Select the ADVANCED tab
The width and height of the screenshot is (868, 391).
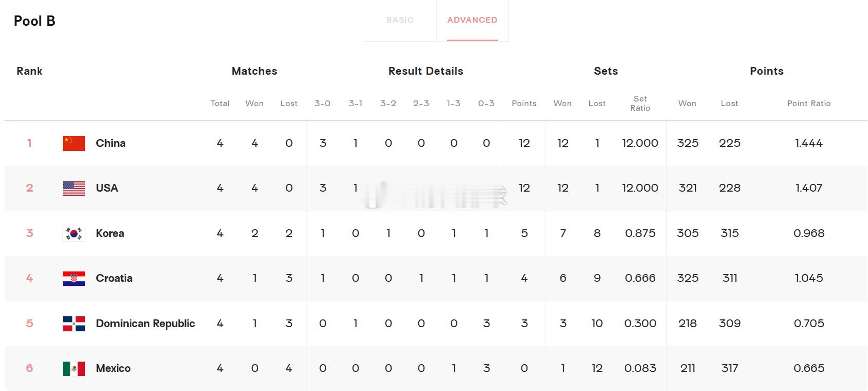tap(472, 20)
